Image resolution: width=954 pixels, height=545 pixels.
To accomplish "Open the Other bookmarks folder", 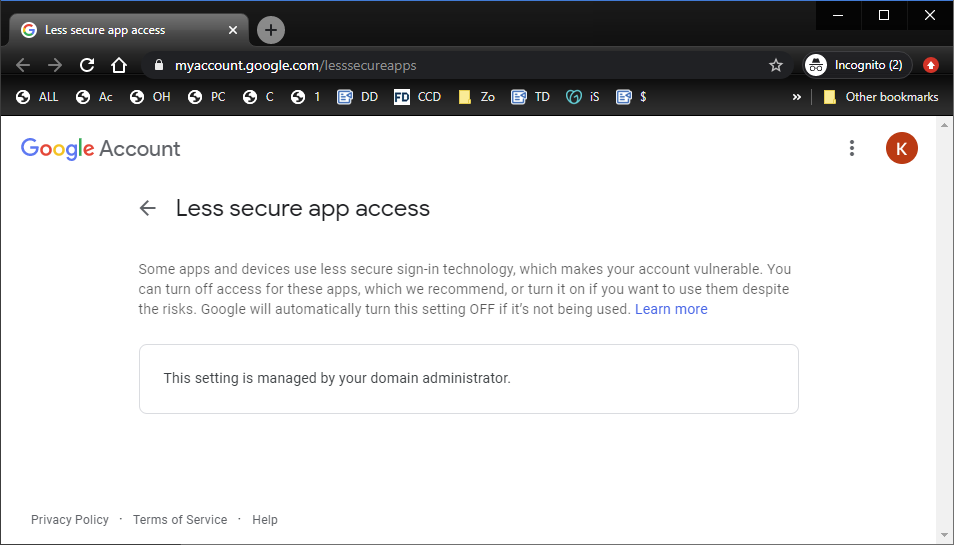I will (x=880, y=97).
